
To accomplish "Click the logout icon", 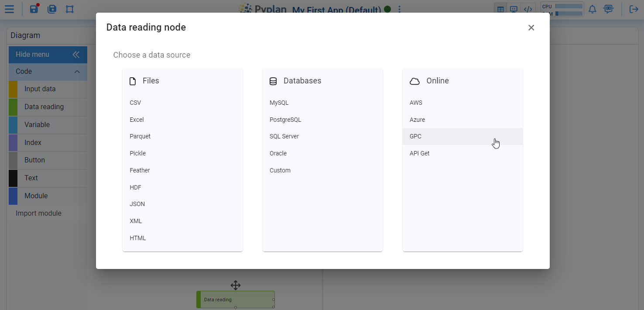I will (634, 9).
